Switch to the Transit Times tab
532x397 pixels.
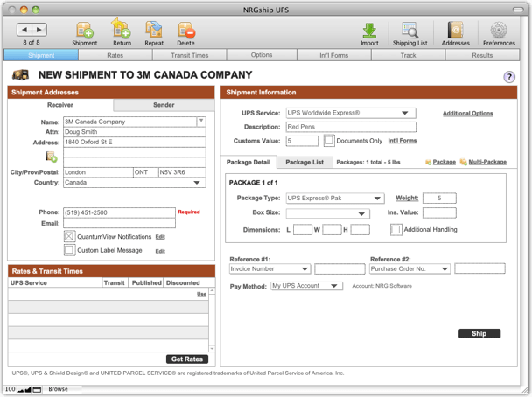[189, 55]
